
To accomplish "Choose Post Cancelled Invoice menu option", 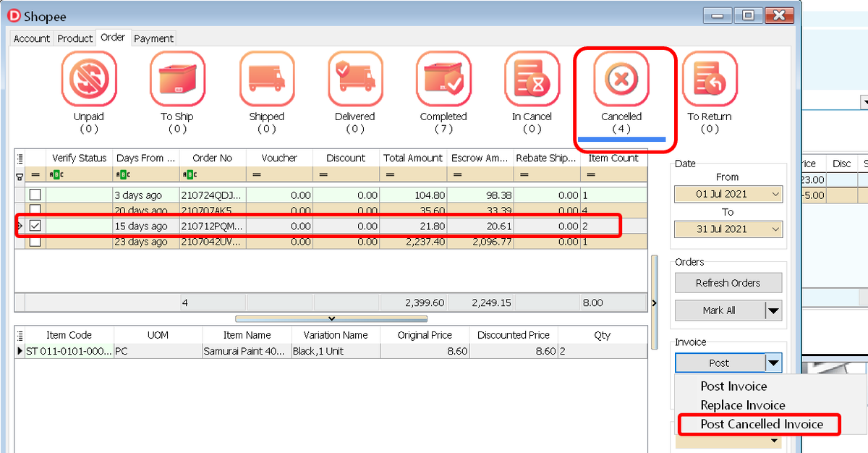I will coord(762,424).
